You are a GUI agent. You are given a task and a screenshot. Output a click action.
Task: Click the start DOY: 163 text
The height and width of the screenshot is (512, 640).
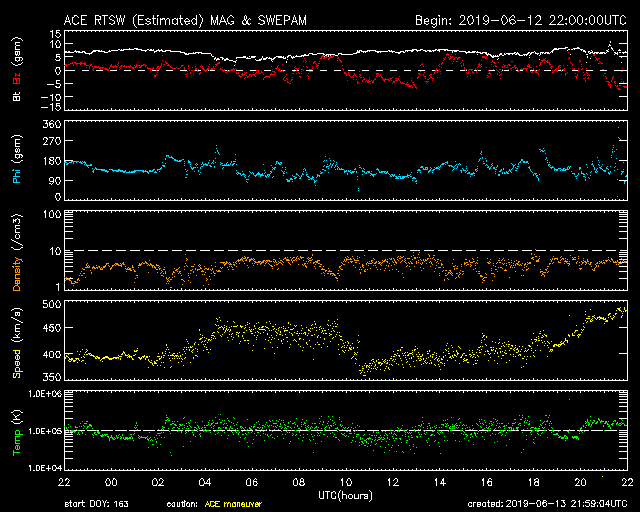[x=96, y=504]
